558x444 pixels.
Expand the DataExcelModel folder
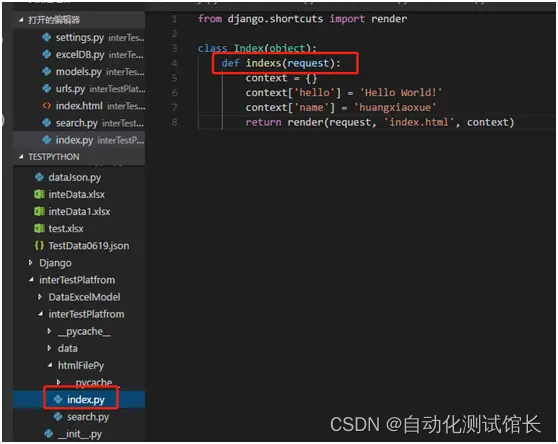[x=40, y=297]
